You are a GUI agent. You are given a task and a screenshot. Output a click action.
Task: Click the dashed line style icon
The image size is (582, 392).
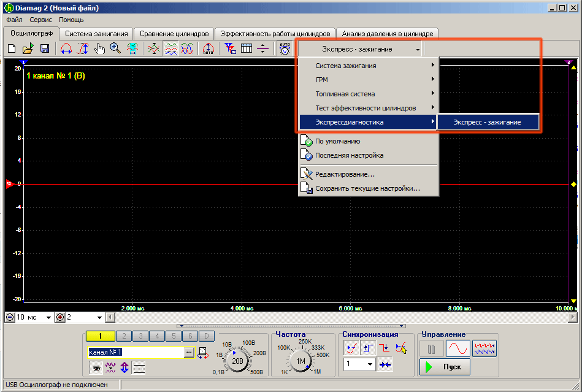pos(139,368)
